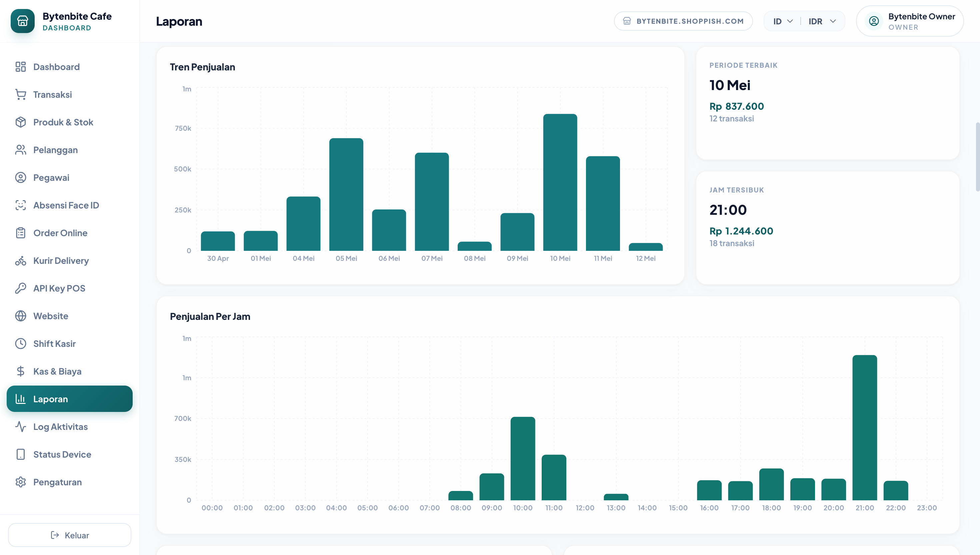This screenshot has height=555, width=980.
Task: Click the 04 Mei bar in sales trend
Action: click(303, 223)
